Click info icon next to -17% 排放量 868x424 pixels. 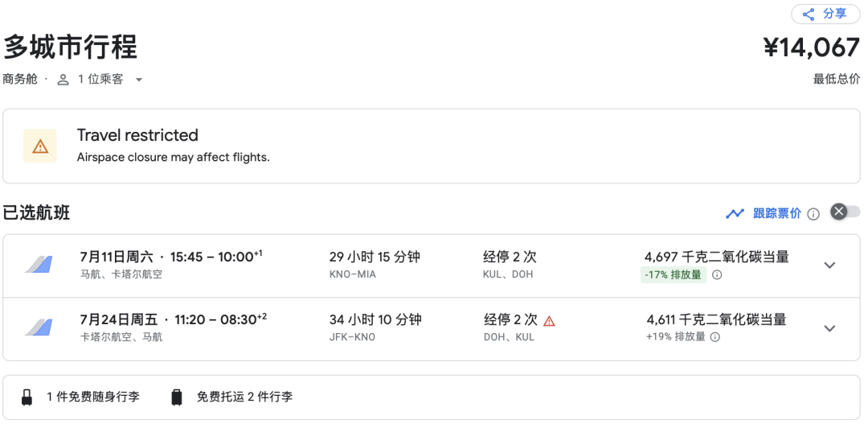[x=717, y=275]
